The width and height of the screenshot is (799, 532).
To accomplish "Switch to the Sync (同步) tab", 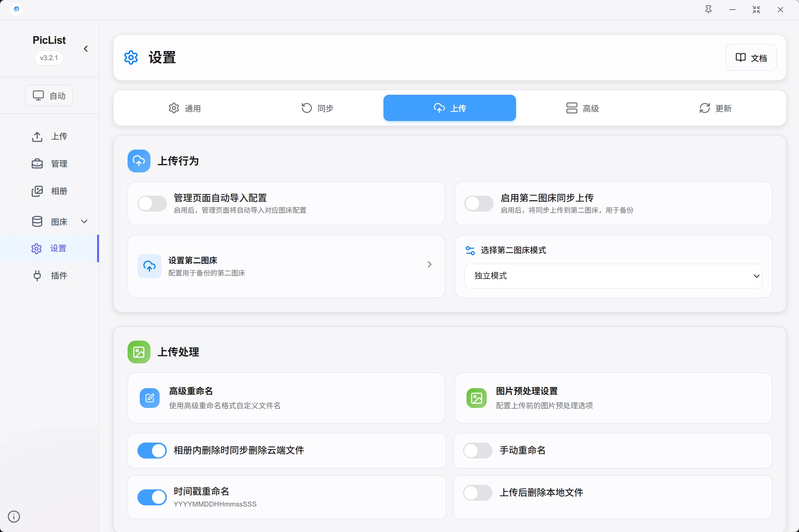I will tap(317, 108).
